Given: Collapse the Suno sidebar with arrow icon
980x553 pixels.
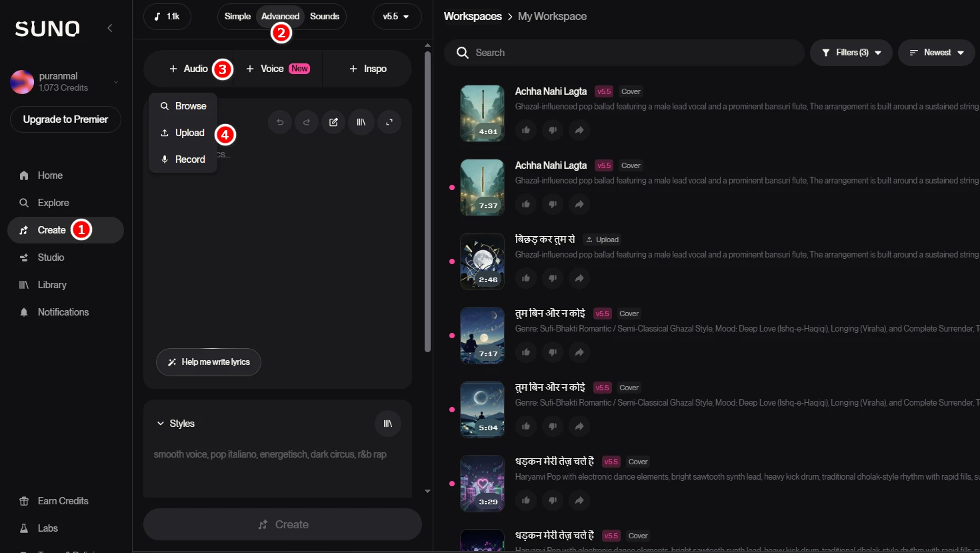Looking at the screenshot, I should 110,28.
